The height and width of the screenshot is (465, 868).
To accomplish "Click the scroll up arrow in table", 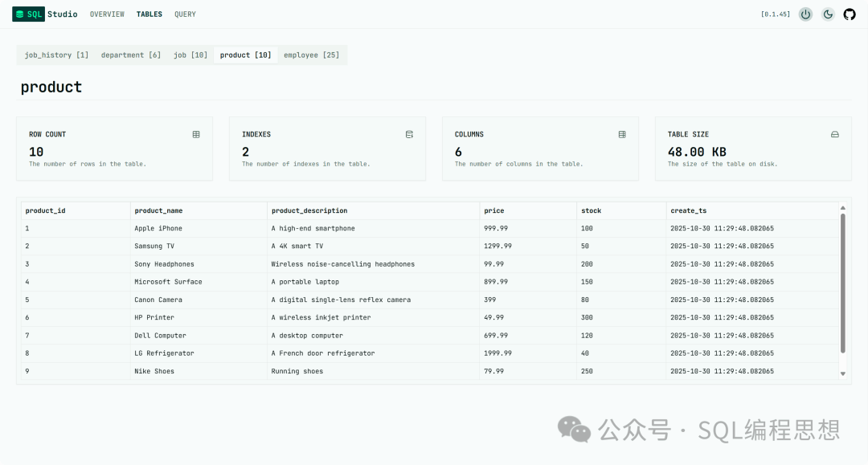I will 842,207.
